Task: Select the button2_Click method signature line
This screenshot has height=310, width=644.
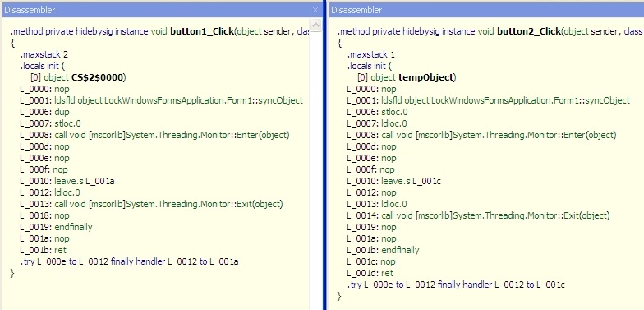Action: point(490,31)
